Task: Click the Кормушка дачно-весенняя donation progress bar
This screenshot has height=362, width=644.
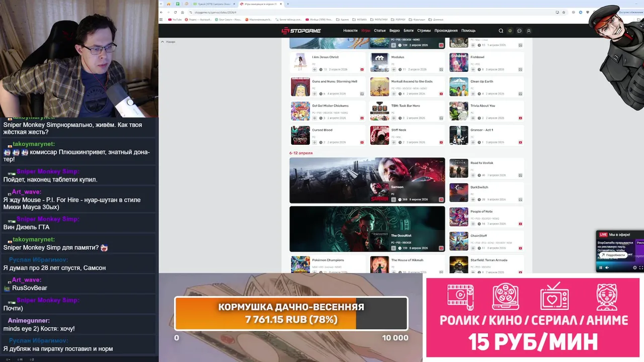Action: coord(291,313)
